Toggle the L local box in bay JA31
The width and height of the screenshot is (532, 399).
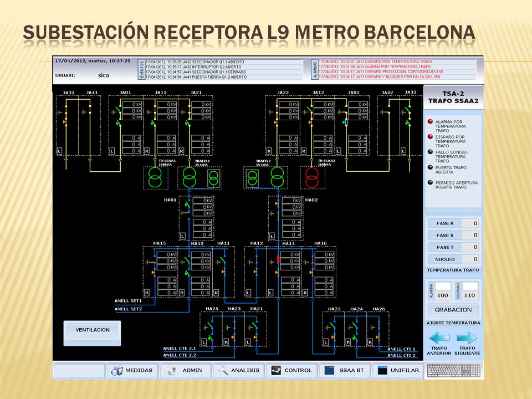coord(60,151)
